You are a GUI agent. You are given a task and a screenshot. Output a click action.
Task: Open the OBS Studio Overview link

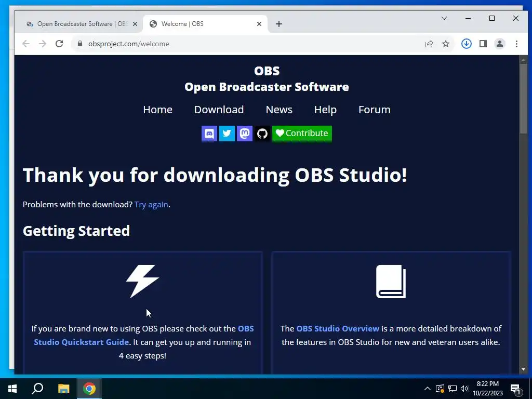[x=338, y=328]
